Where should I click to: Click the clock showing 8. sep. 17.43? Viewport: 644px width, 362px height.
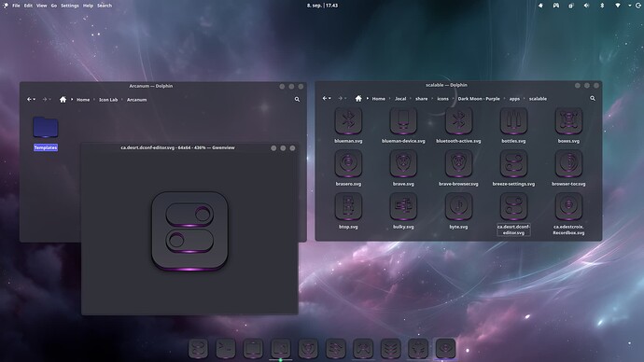[x=322, y=6]
